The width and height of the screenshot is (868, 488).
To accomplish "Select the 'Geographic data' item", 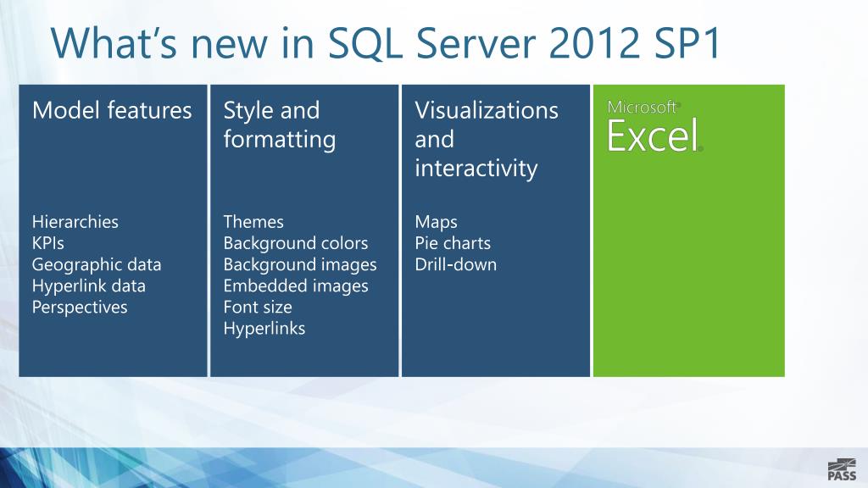I will coord(97,265).
